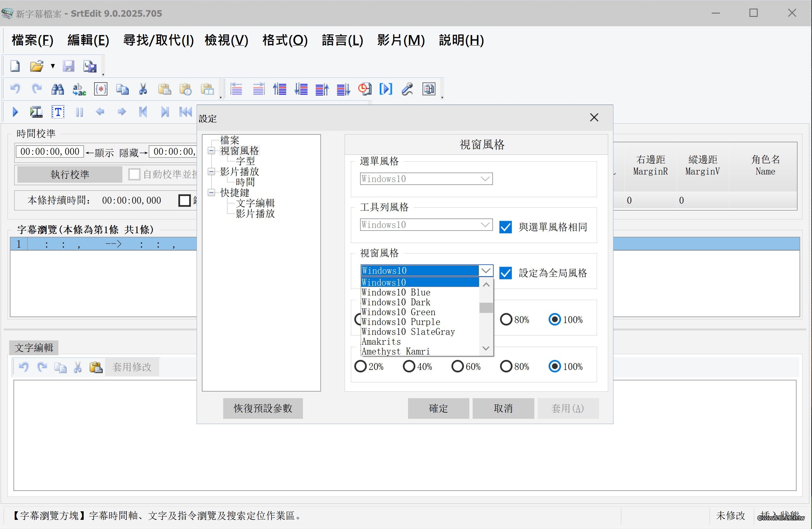812x529 pixels.
Task: Collapse the 視窗風格 tree node
Action: [x=211, y=150]
